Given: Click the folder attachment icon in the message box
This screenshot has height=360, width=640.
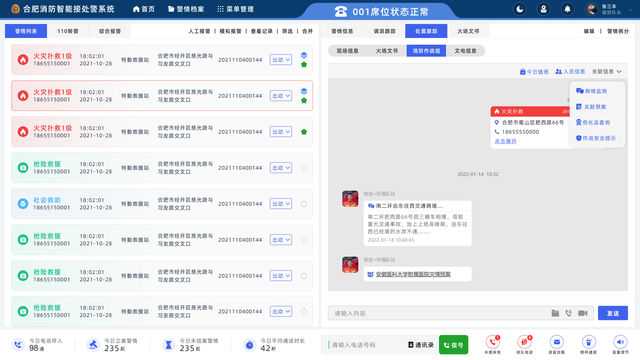Looking at the screenshot, I should coord(555,313).
